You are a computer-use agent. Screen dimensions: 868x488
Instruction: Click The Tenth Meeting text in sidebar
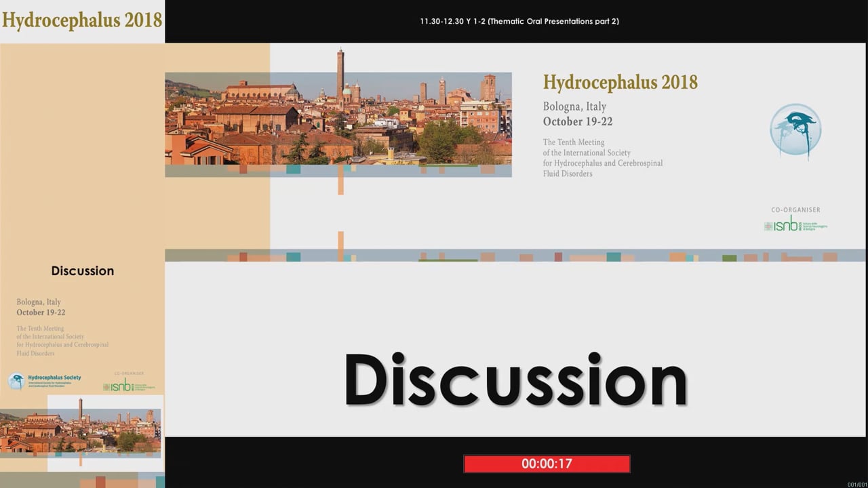click(x=62, y=341)
